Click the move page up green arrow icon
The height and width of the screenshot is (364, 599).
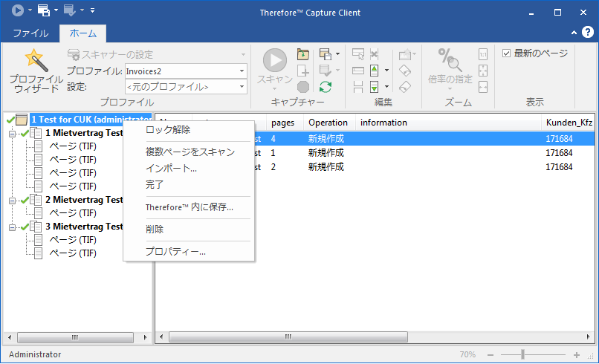tap(375, 71)
